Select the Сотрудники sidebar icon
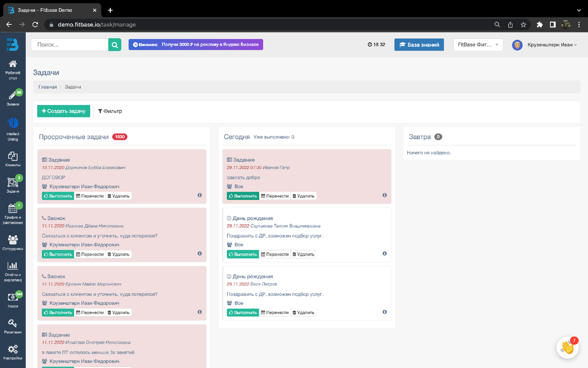 [13, 239]
